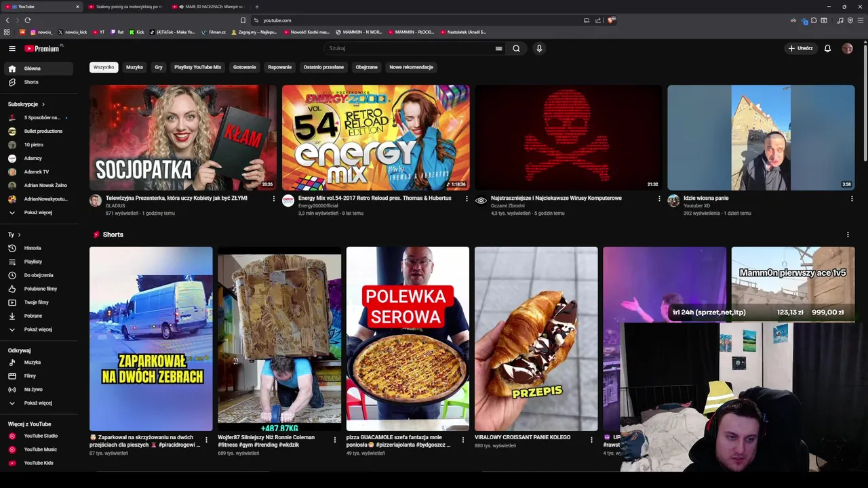Open the 10 piętro subscription
This screenshot has height=488, width=868.
38,144
